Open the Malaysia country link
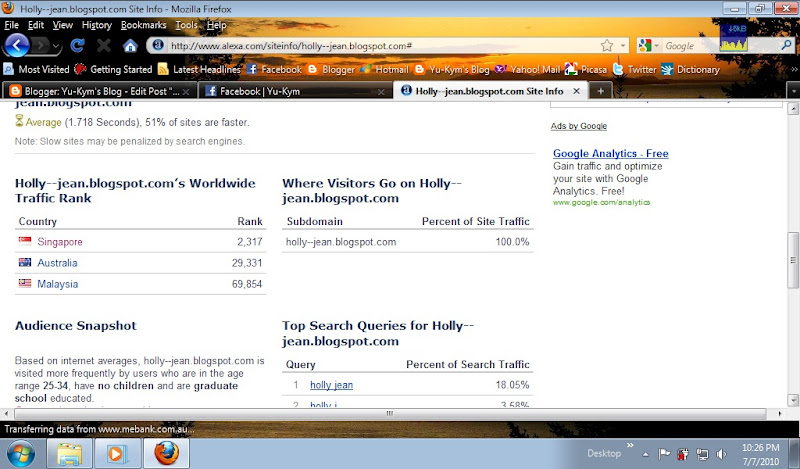The height and width of the screenshot is (469, 800). 58,284
